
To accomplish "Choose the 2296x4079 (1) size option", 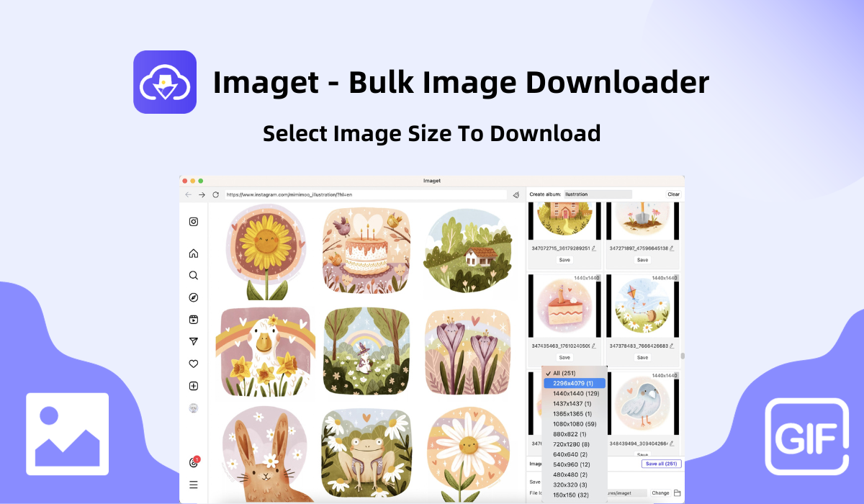I will [575, 383].
